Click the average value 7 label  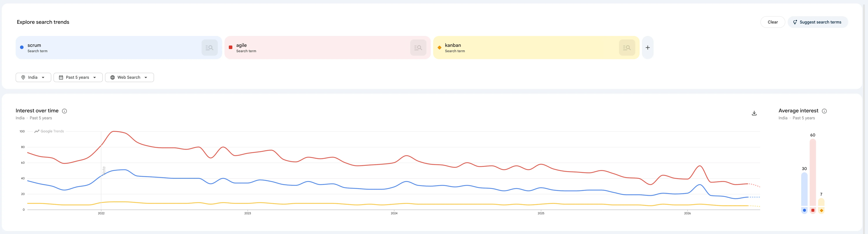821,194
